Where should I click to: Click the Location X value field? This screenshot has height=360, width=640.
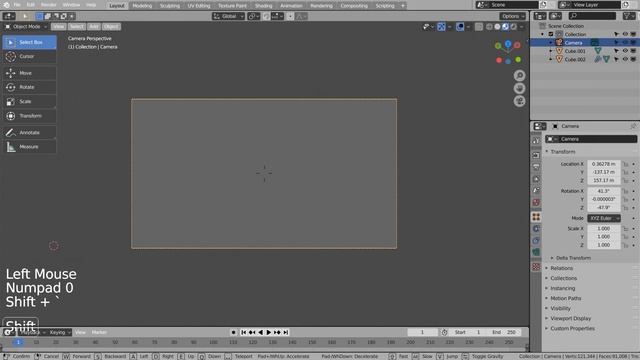point(604,164)
